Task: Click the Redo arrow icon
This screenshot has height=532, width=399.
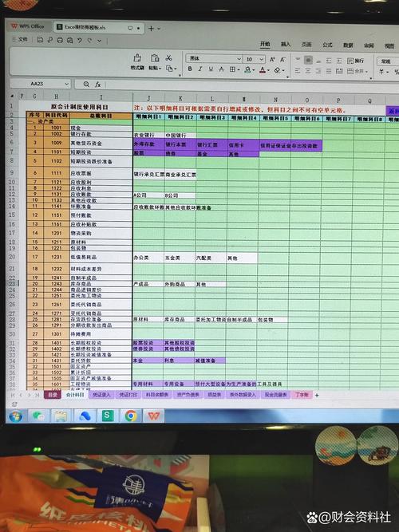Action: coord(89,40)
